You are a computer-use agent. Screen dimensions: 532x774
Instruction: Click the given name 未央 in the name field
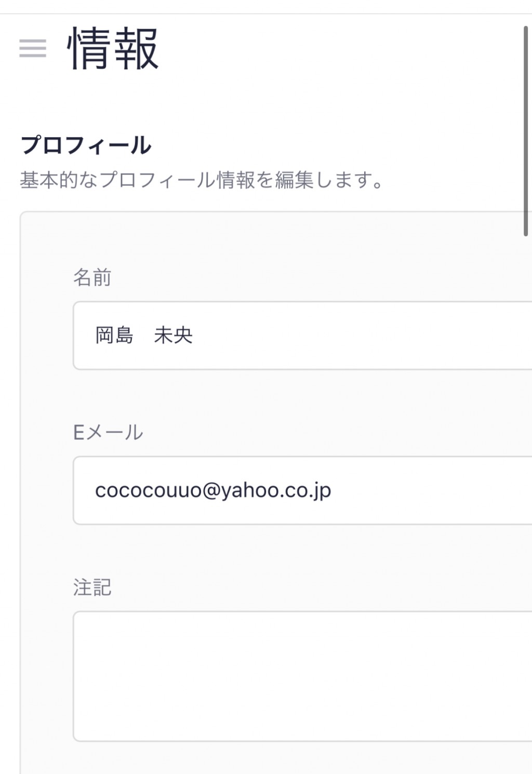173,336
